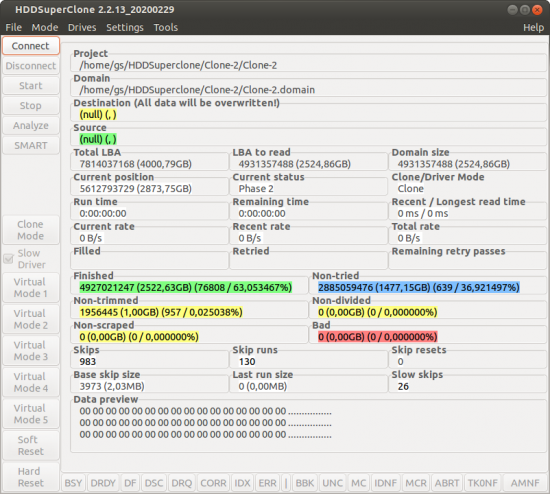Screen dimensions: 550x494
Task: Click Skip runs value 130
Action: tap(247, 362)
